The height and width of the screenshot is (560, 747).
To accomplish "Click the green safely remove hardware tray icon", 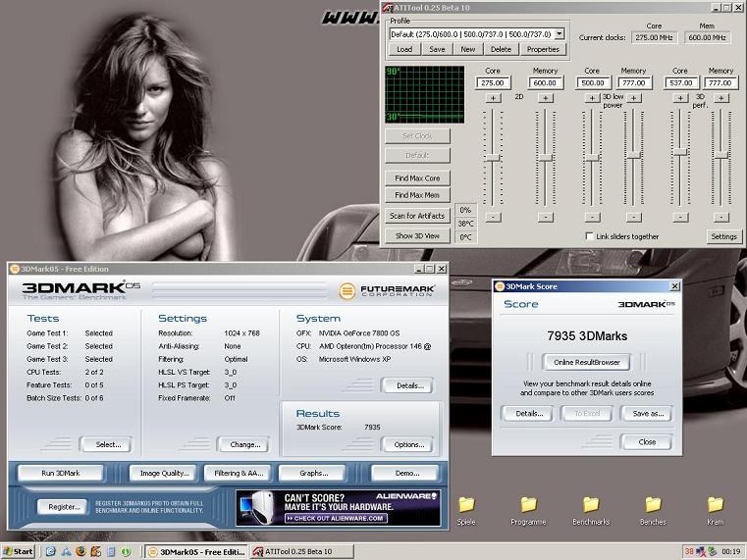I will pos(713,551).
